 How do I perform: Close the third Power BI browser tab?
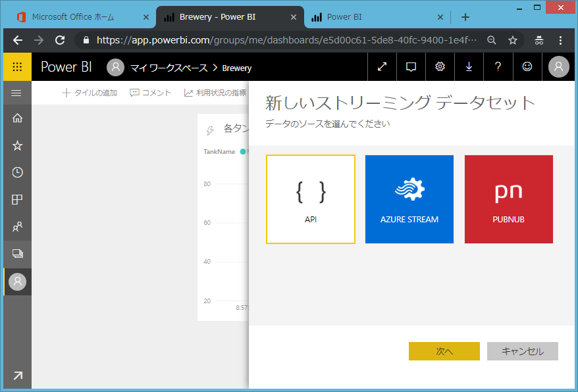click(440, 17)
